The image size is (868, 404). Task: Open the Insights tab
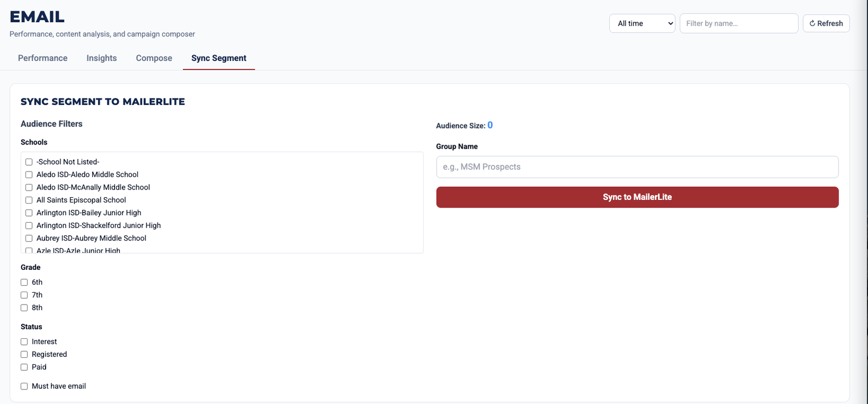tap(101, 58)
